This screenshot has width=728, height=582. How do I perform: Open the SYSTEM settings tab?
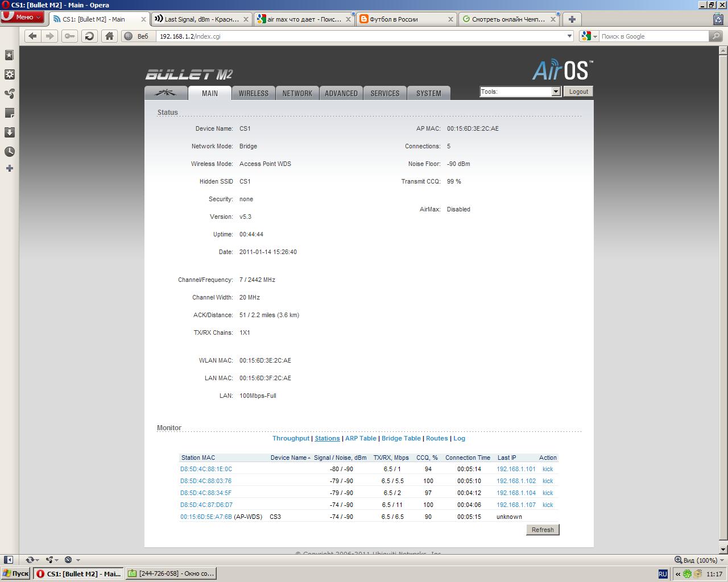tap(429, 93)
